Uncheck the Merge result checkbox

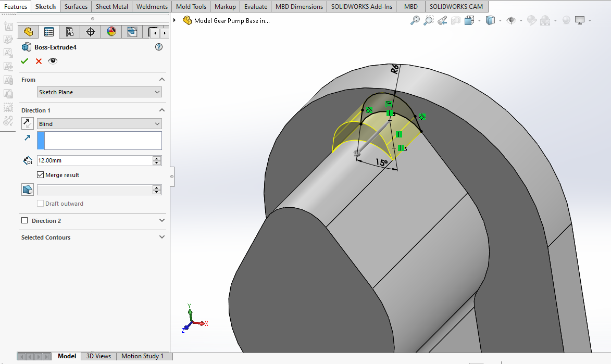(41, 175)
